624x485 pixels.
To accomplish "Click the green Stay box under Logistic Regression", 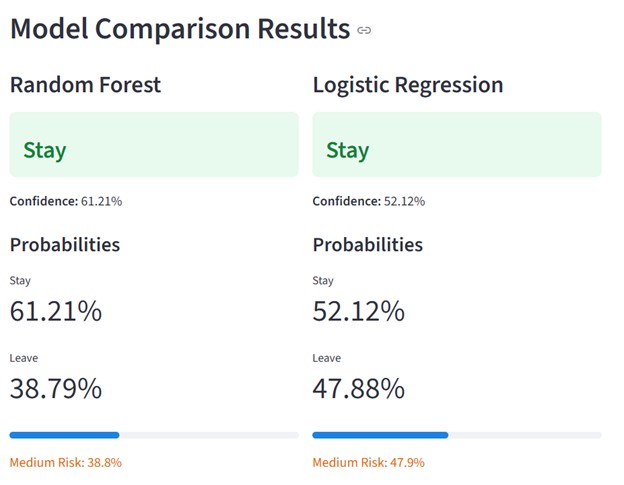I will (x=457, y=145).
